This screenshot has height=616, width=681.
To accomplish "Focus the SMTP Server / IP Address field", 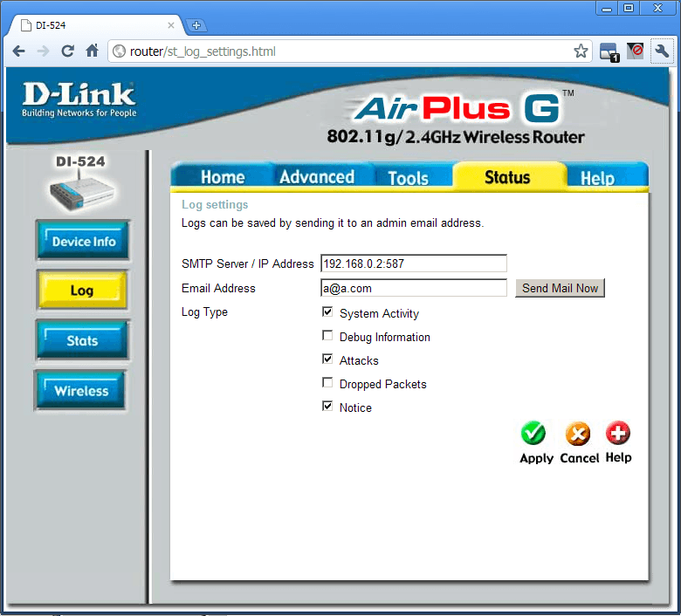I will coord(414,264).
